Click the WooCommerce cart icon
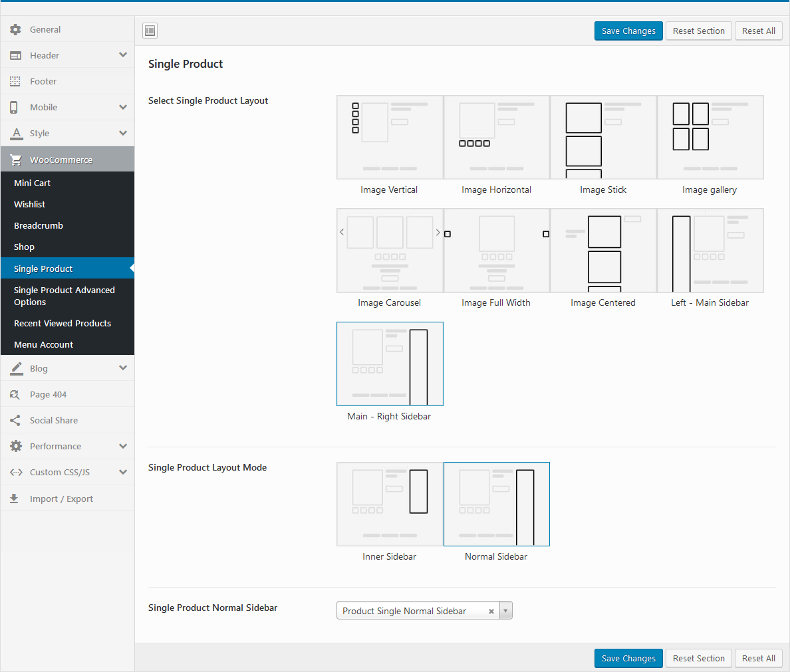This screenshot has width=790, height=672. tap(16, 160)
